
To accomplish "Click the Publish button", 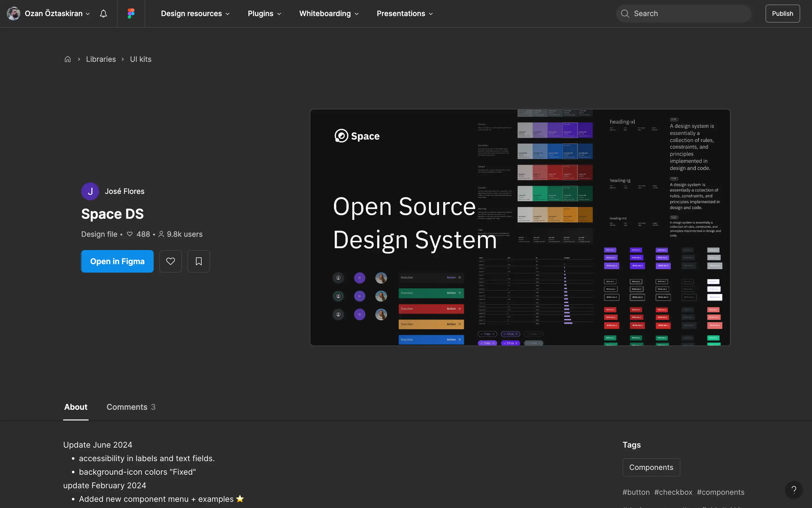I will tap(782, 14).
